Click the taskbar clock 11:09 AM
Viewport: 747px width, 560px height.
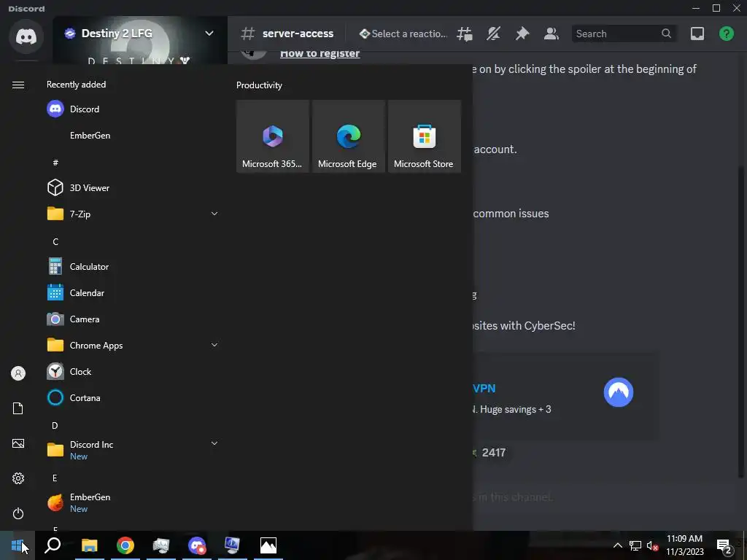pos(684,545)
